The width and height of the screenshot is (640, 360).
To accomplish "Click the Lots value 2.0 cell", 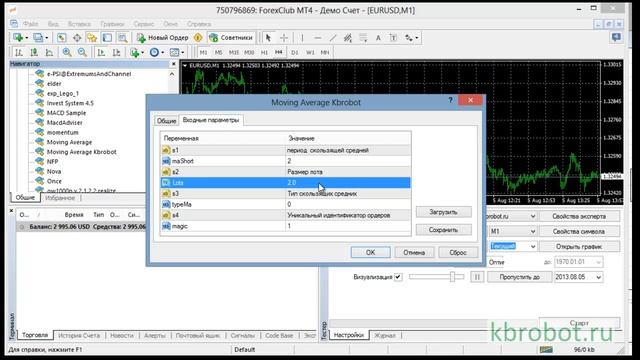I will tap(348, 182).
